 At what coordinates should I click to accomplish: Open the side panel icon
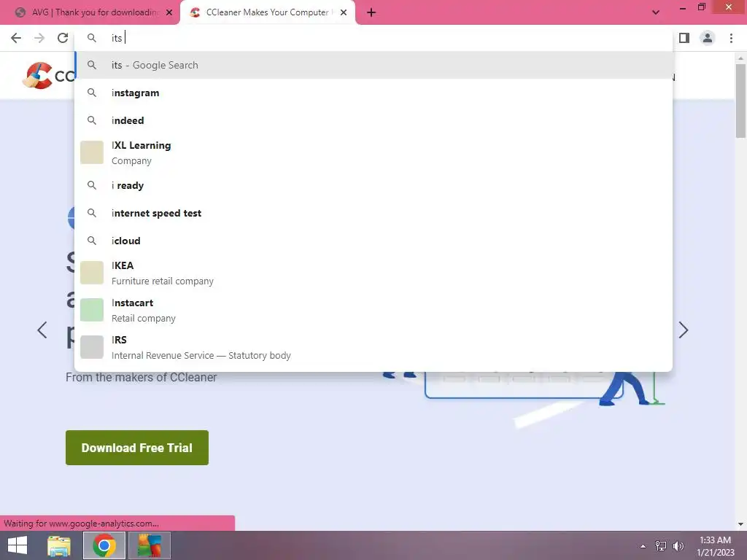[684, 38]
